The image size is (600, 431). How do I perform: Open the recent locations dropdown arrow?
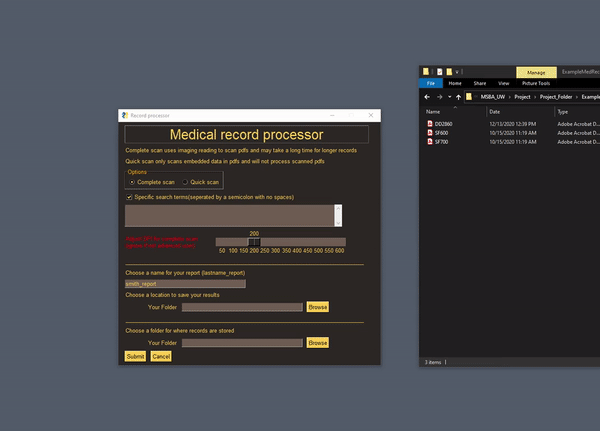coord(448,97)
